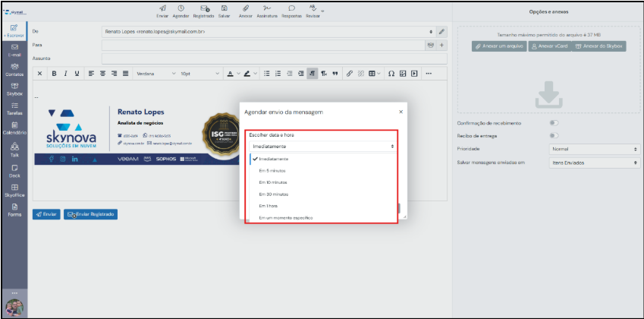Click the Anexar um arquivo button
Image resolution: width=644 pixels, height=319 pixels.
(498, 46)
